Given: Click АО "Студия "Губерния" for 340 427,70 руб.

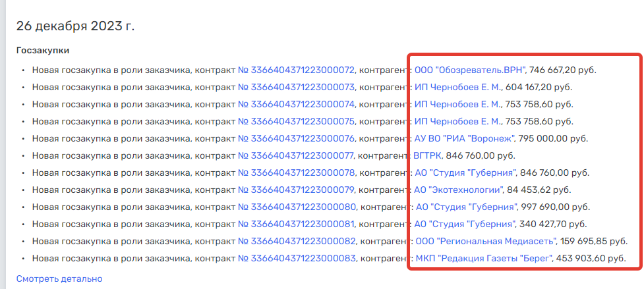Looking at the screenshot, I should tap(465, 224).
